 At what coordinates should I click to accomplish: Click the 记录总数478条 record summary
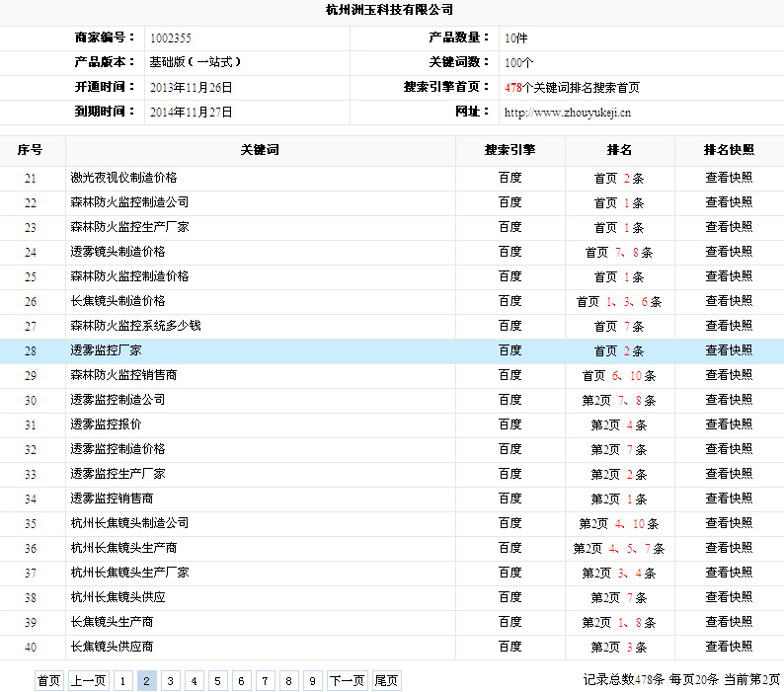(x=623, y=679)
